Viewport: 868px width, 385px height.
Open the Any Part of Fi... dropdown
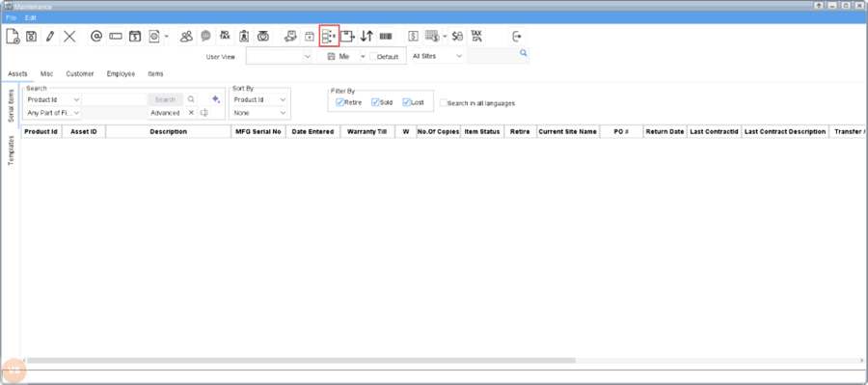pos(54,113)
